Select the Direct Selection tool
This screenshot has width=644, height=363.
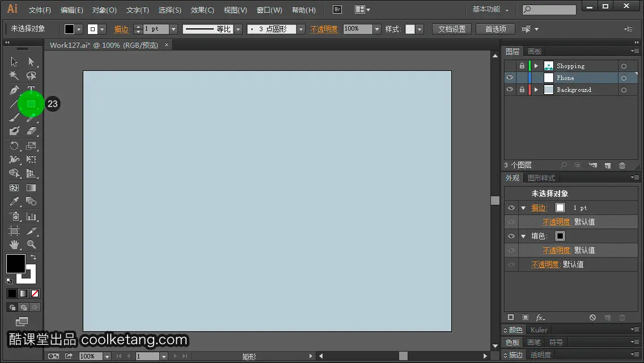(x=31, y=62)
